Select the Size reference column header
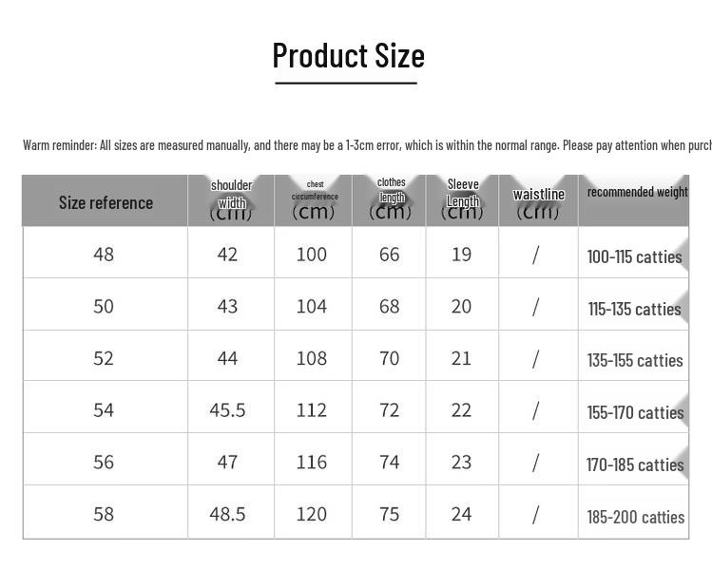This screenshot has width=712, height=588. tap(106, 202)
